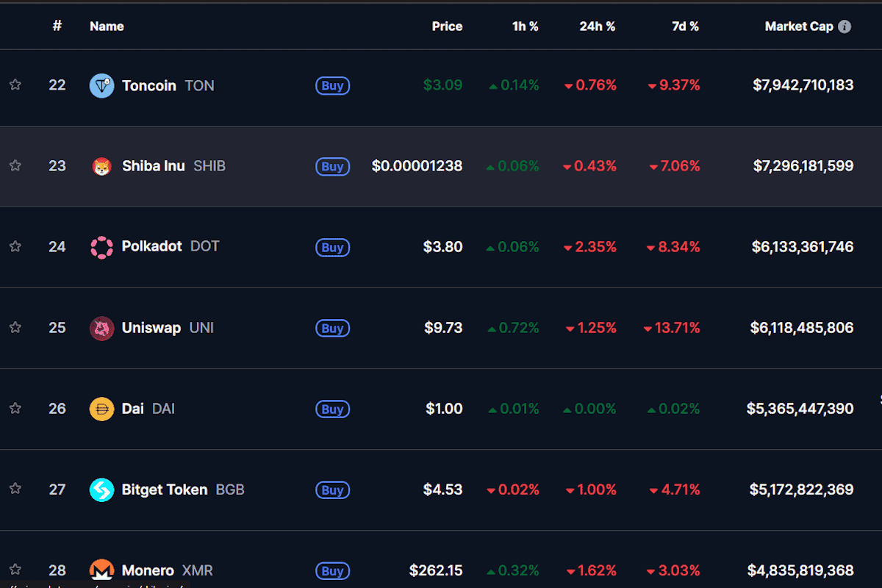Click the Uniswap Buy button

tap(332, 329)
